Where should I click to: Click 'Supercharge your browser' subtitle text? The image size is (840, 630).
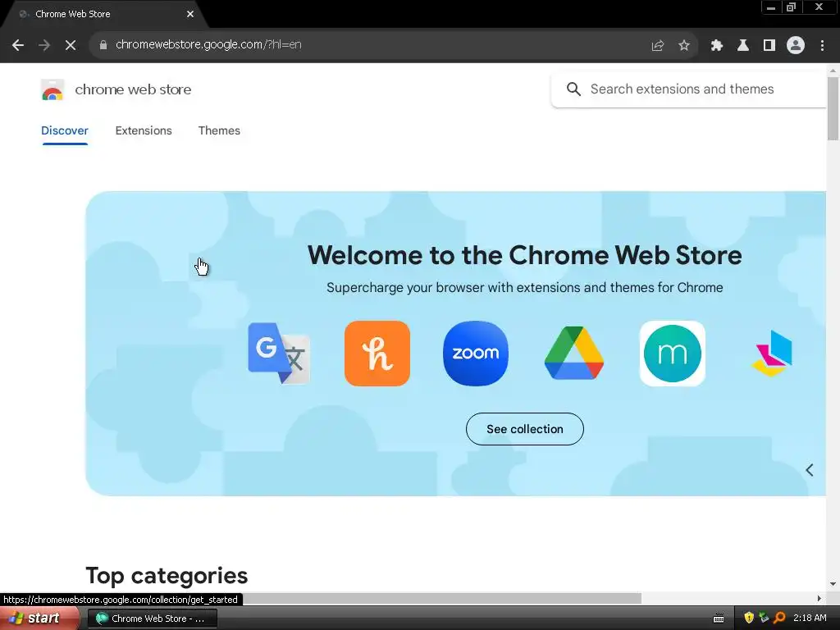click(x=524, y=288)
